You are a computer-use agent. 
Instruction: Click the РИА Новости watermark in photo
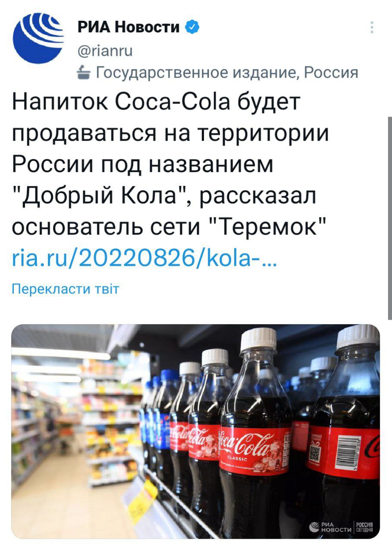pos(330,526)
